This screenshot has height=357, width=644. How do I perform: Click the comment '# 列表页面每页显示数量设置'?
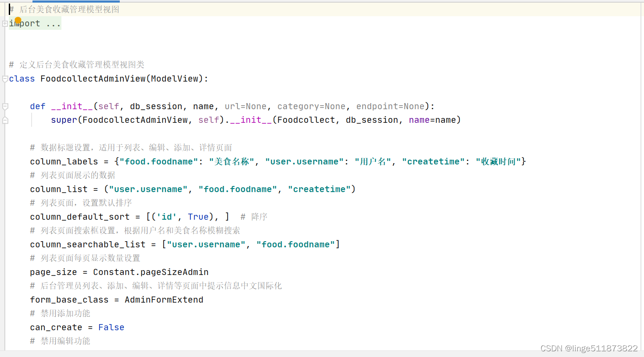click(85, 258)
